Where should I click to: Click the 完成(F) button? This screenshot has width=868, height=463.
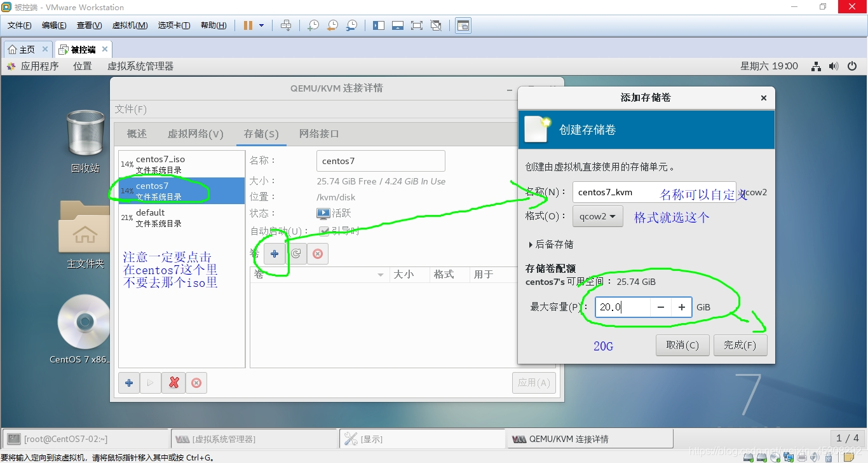[x=740, y=345]
